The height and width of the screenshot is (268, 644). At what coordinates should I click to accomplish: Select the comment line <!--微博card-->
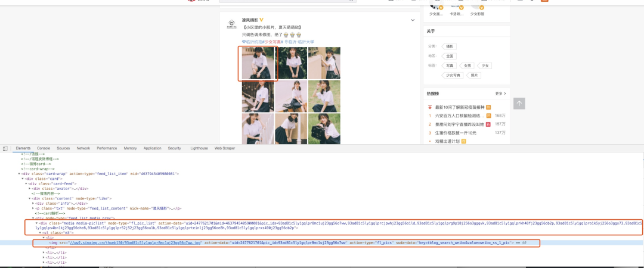[x=38, y=164]
